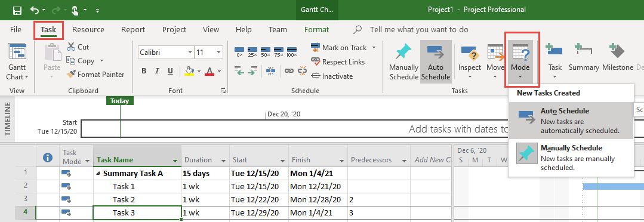644x222 pixels.
Task: Cut the selected task
Action: [x=78, y=47]
